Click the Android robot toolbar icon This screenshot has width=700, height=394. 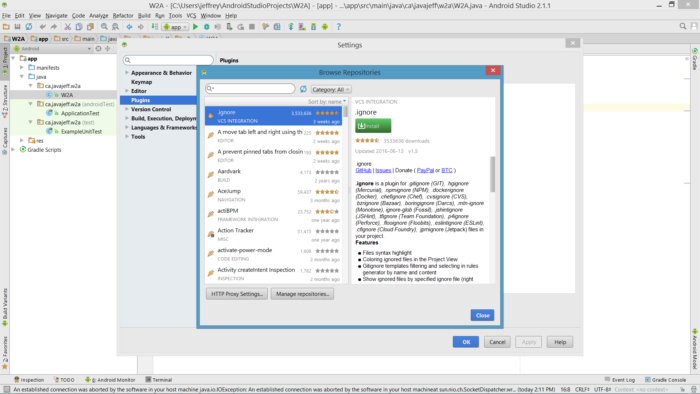pyautogui.click(x=325, y=27)
